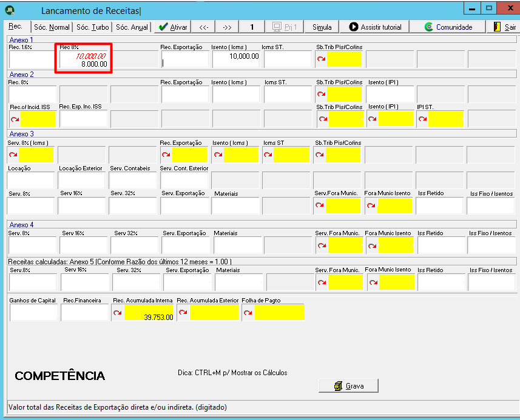
Task: Switch to the Sóc. Turbo tab
Action: tap(92, 27)
